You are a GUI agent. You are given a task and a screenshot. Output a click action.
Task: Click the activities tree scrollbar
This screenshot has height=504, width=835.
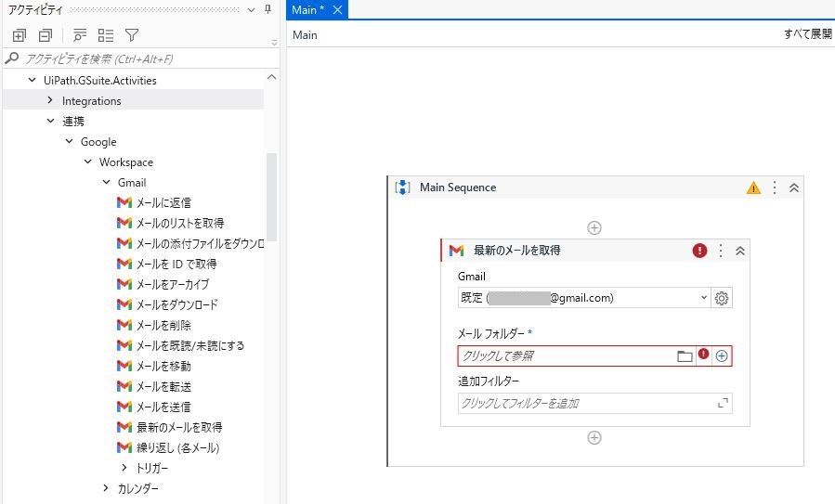point(271,197)
